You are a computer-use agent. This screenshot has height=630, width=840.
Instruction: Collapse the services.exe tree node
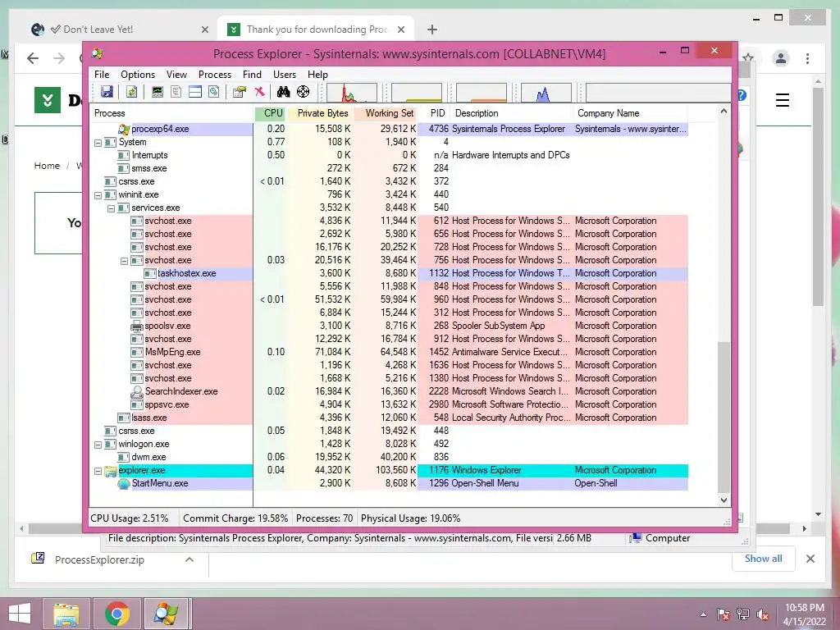pyautogui.click(x=111, y=208)
